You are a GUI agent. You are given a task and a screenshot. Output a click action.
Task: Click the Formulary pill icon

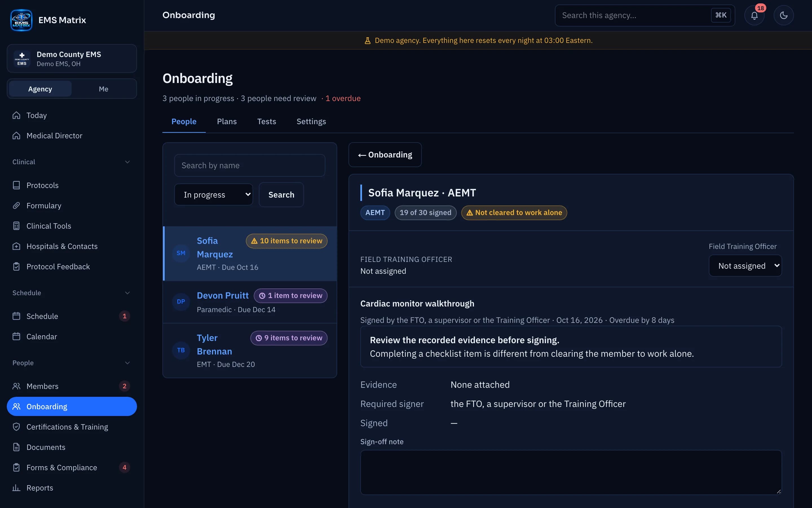[16, 206]
